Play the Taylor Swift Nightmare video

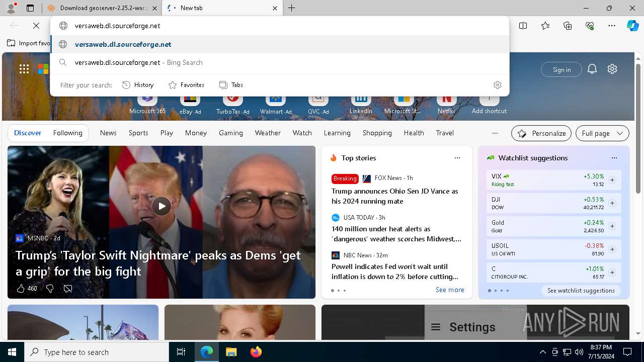pyautogui.click(x=162, y=206)
